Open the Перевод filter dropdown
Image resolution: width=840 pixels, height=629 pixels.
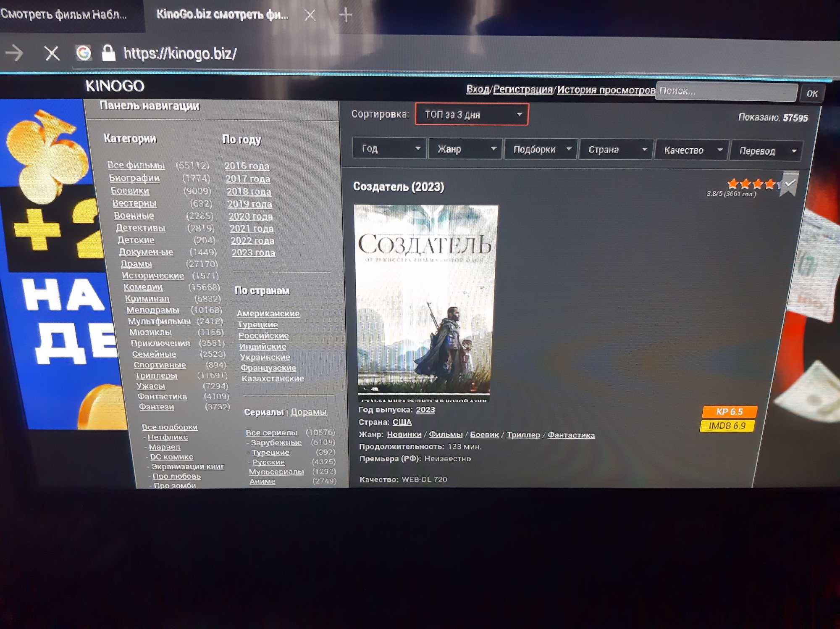(766, 151)
